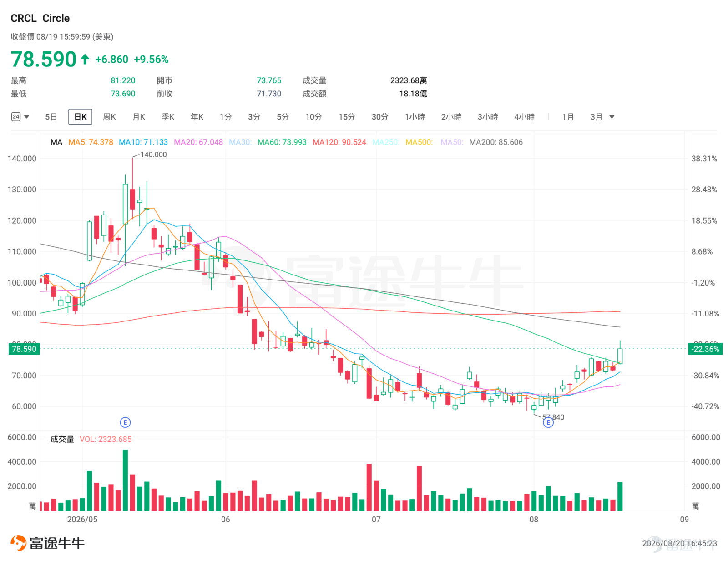Select the 5分 interval
Screen dimensions: 728x561
click(283, 117)
